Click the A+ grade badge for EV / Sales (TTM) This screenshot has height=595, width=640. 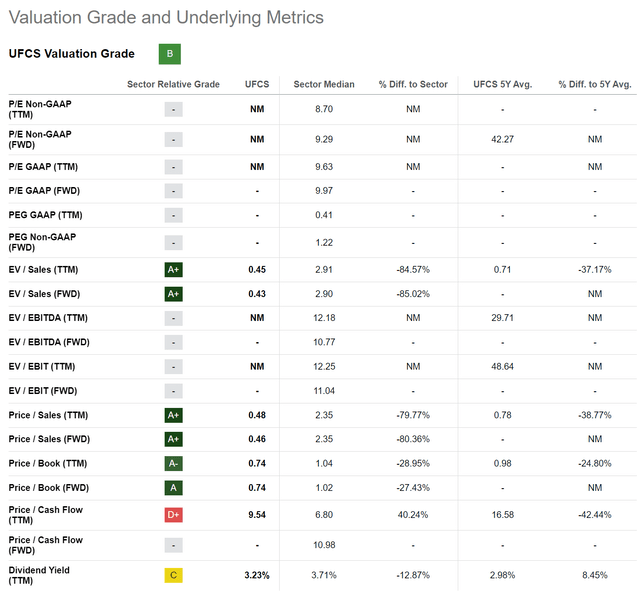[x=173, y=270]
